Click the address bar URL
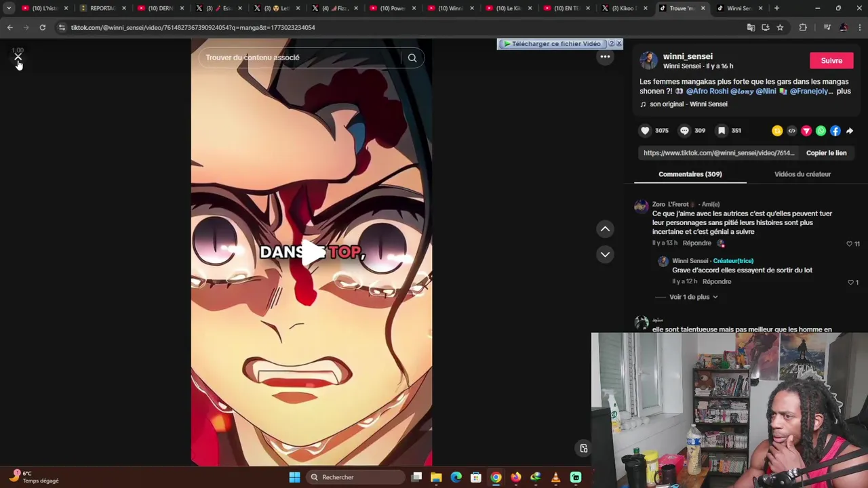 [x=193, y=27]
